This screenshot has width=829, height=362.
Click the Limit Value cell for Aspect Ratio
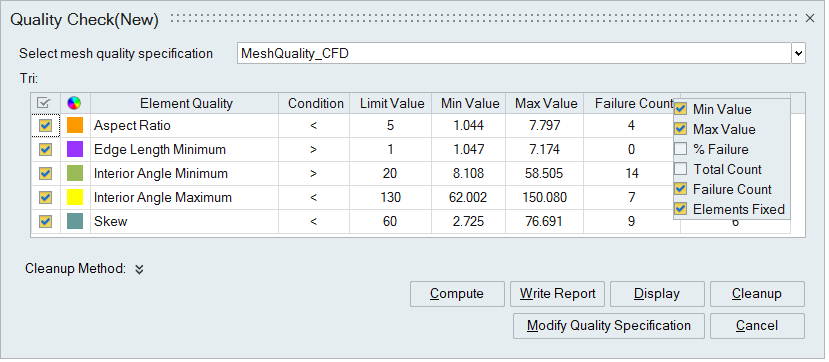coord(390,125)
